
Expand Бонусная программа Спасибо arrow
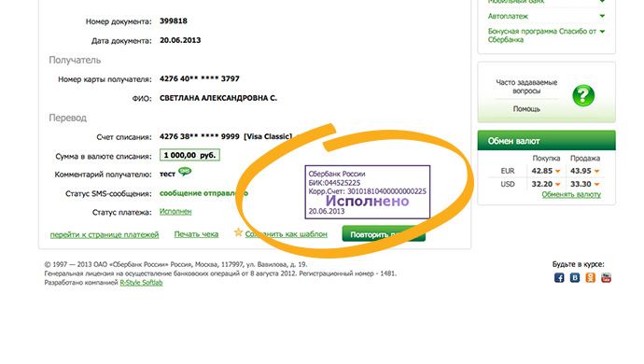pos(602,31)
